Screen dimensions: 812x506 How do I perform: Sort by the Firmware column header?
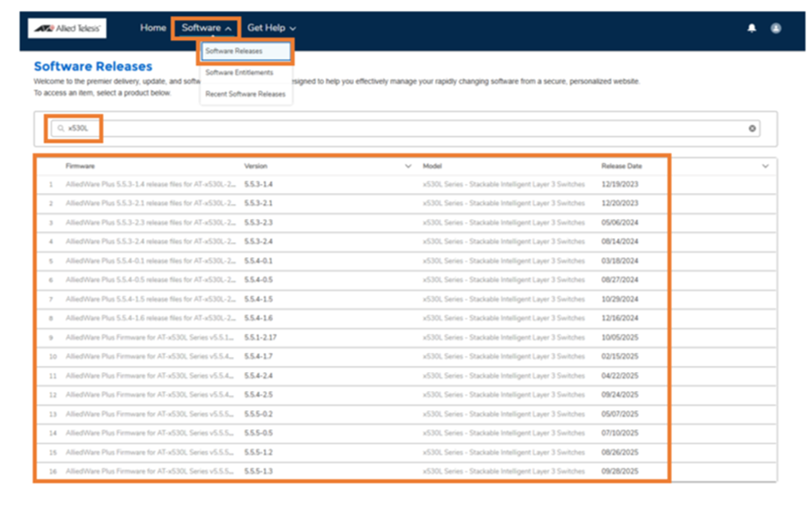(x=80, y=166)
